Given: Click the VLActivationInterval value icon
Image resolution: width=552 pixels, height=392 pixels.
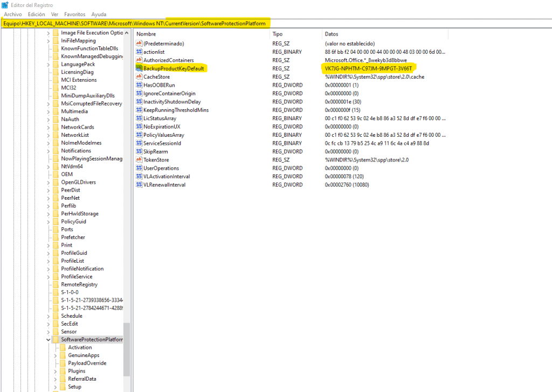Looking at the screenshot, I should coord(139,176).
